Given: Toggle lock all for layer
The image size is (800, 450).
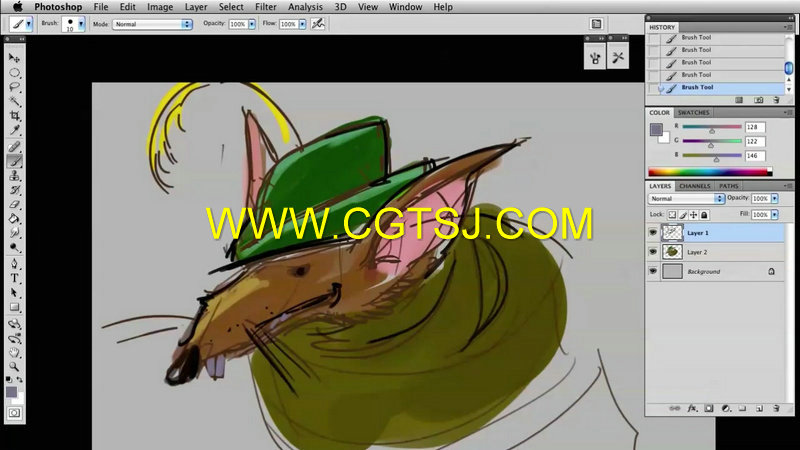Looking at the screenshot, I should point(704,215).
